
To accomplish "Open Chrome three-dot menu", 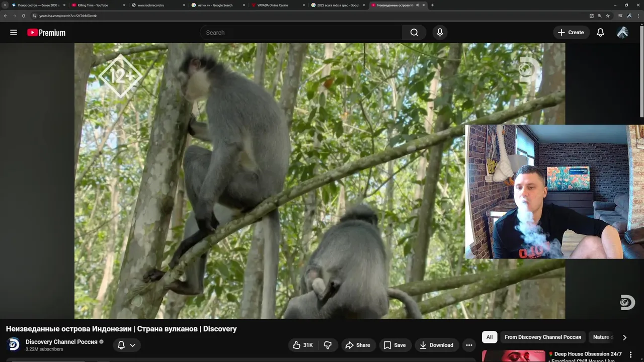I will [638, 16].
